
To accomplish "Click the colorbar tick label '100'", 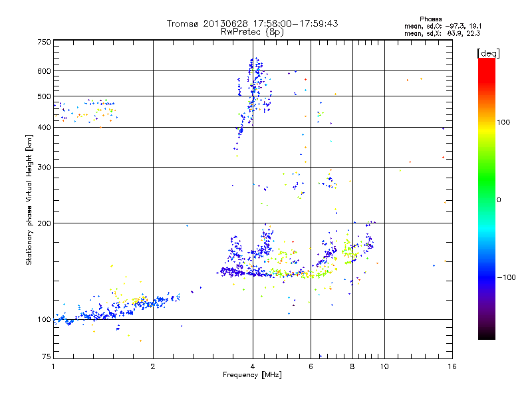I will click(x=503, y=122).
